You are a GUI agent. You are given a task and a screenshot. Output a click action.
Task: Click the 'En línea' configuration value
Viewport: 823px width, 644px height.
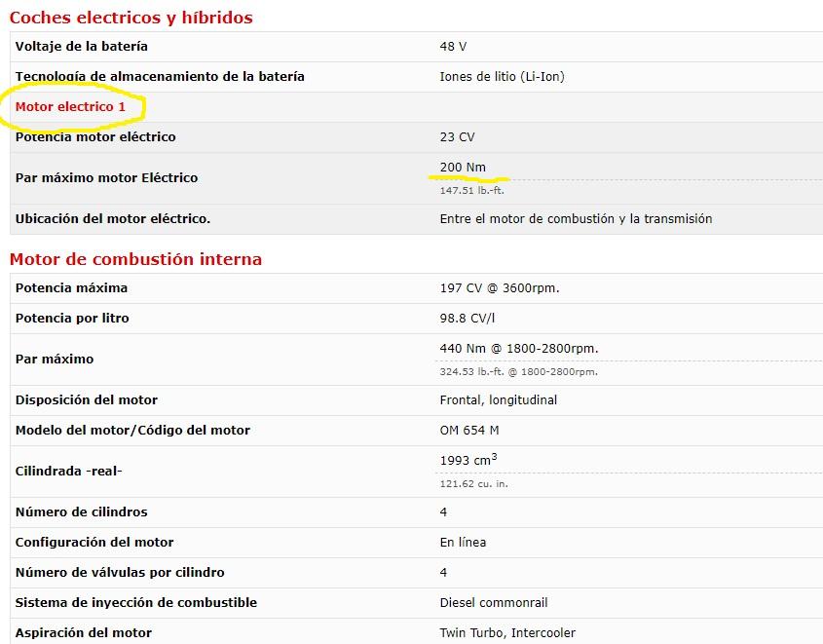pos(463,542)
